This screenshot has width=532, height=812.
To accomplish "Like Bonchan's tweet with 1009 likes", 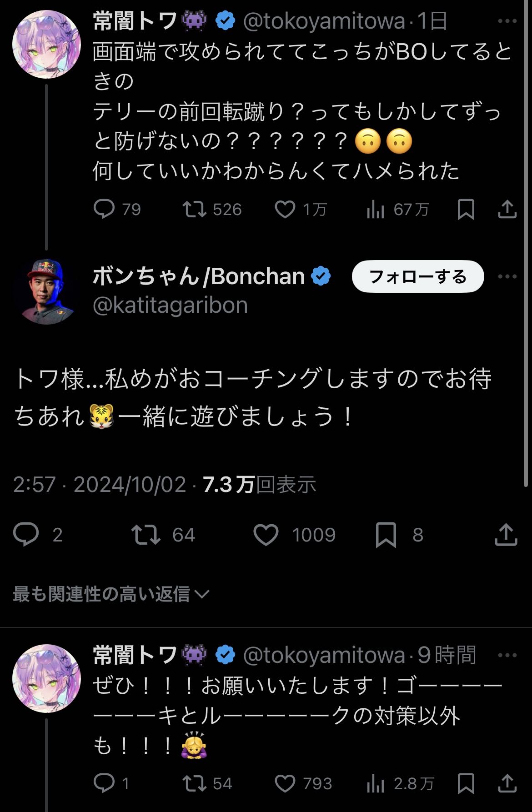I will tap(266, 535).
